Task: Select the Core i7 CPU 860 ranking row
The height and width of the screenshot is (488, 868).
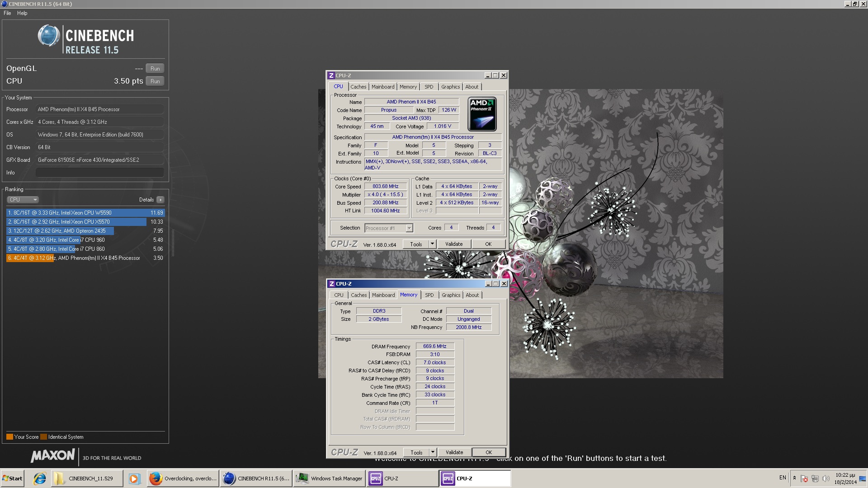Action: pos(85,249)
